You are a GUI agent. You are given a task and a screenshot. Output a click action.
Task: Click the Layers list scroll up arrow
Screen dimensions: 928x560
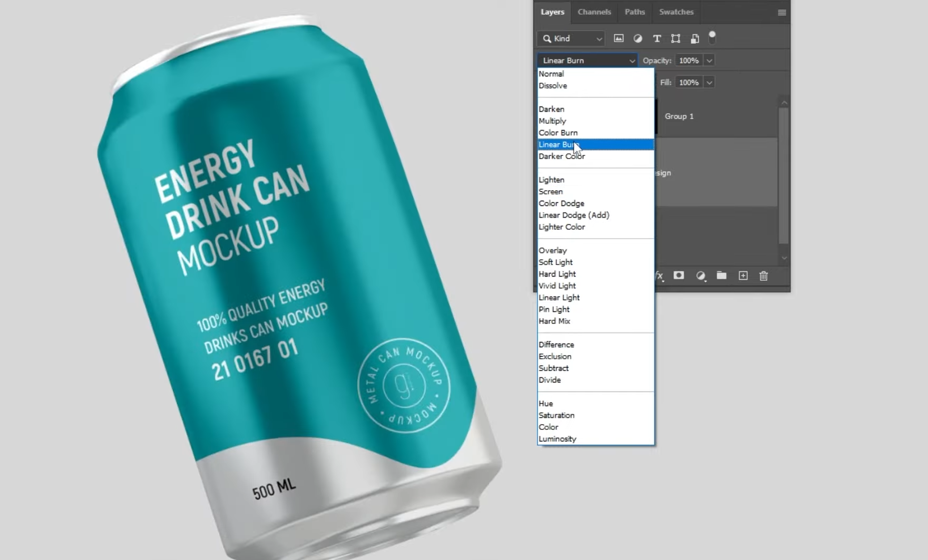(784, 102)
